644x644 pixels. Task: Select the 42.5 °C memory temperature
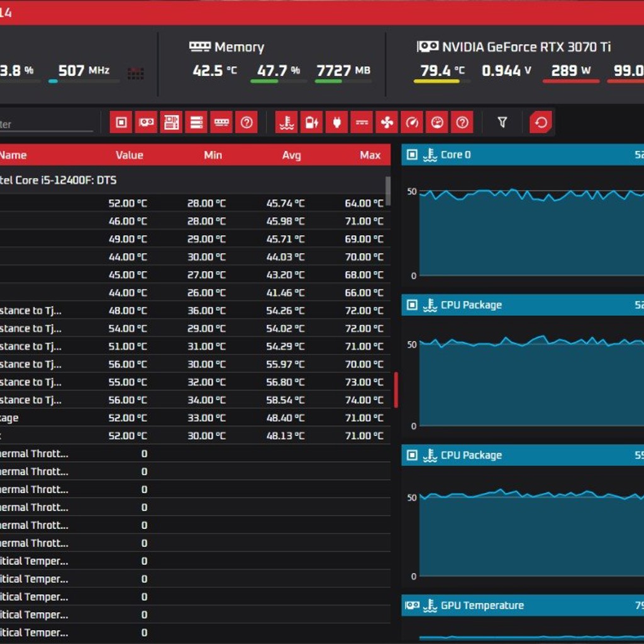coord(214,70)
